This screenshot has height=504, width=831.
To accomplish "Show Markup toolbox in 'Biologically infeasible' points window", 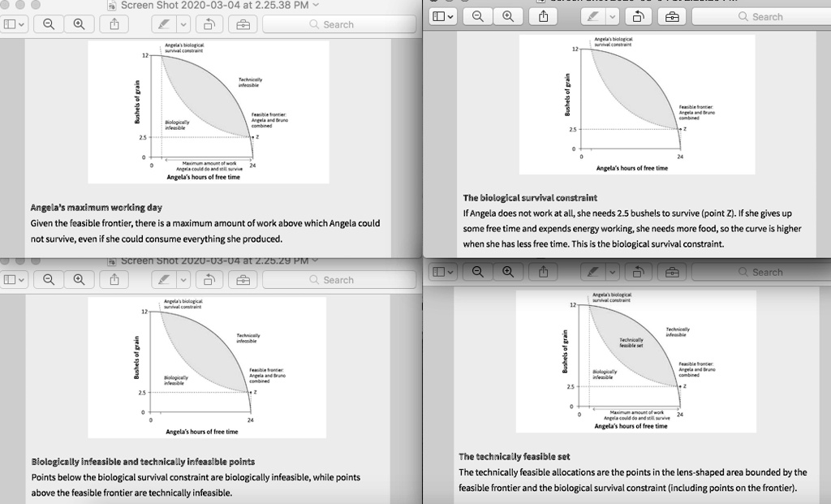I will (x=243, y=280).
